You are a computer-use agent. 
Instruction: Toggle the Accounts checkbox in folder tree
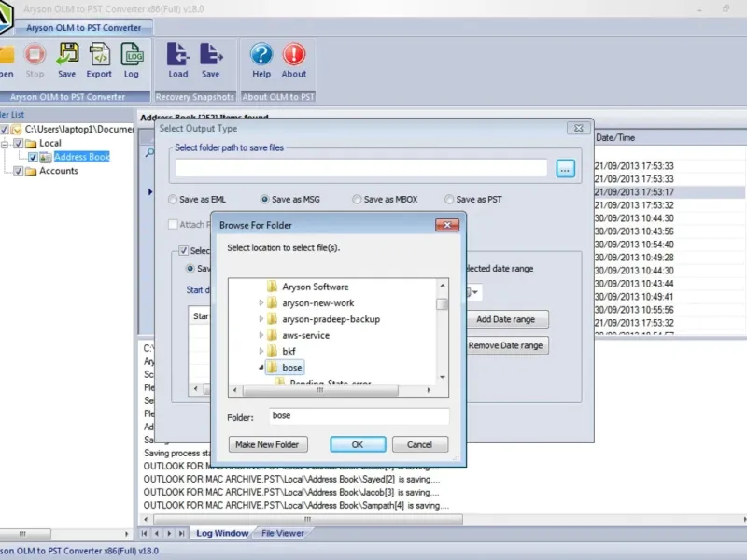(x=18, y=171)
